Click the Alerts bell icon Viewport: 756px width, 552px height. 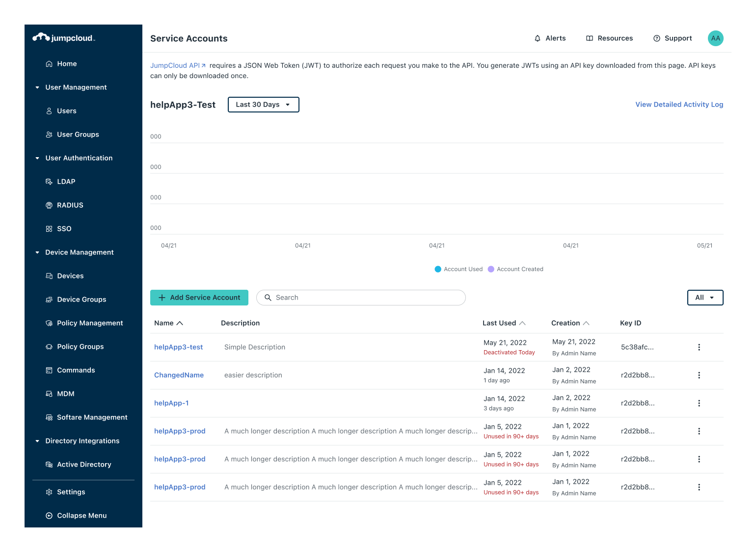tap(538, 38)
